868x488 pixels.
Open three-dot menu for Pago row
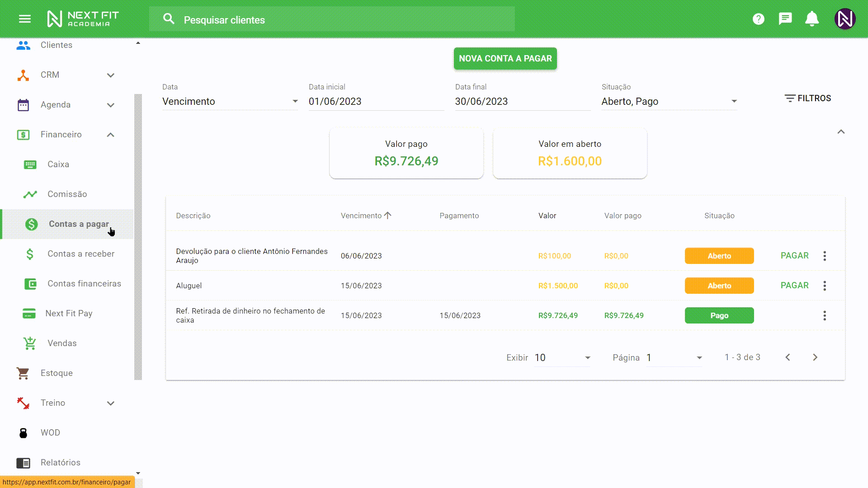point(825,315)
